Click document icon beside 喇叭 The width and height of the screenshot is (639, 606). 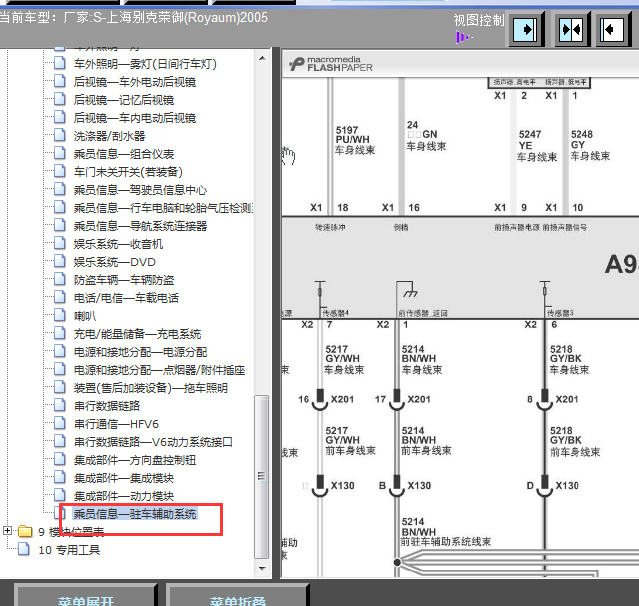[x=59, y=315]
